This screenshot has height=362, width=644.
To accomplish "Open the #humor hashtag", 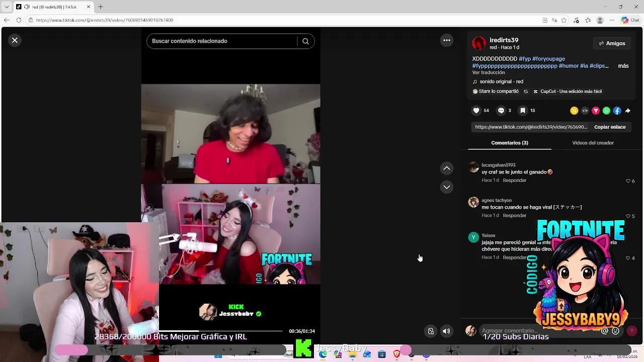I will [x=569, y=66].
